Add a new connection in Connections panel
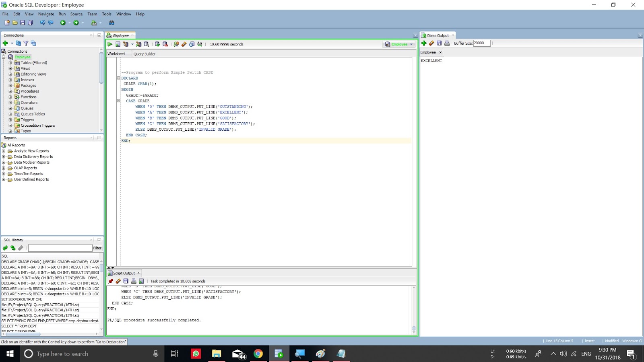Screen dimensions: 644x362 tap(5, 43)
